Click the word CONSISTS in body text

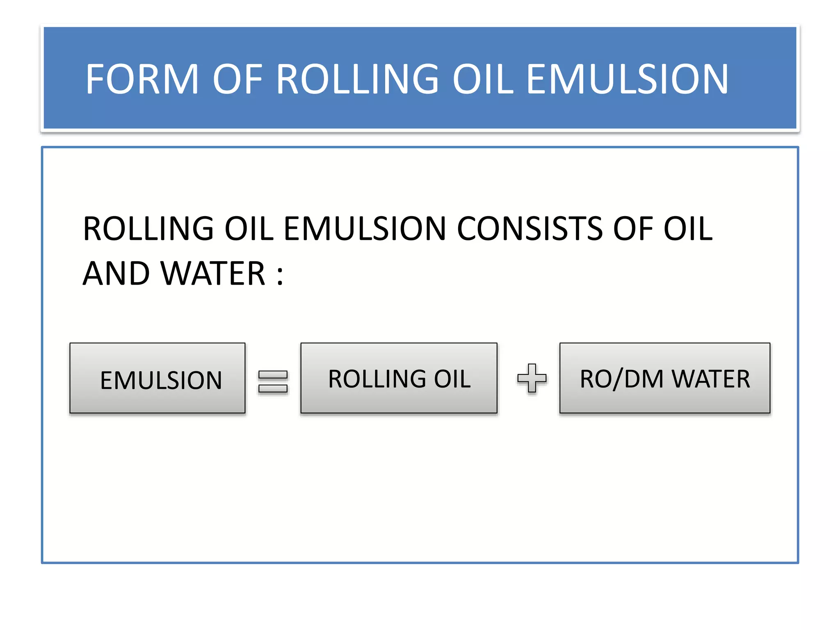(x=530, y=228)
